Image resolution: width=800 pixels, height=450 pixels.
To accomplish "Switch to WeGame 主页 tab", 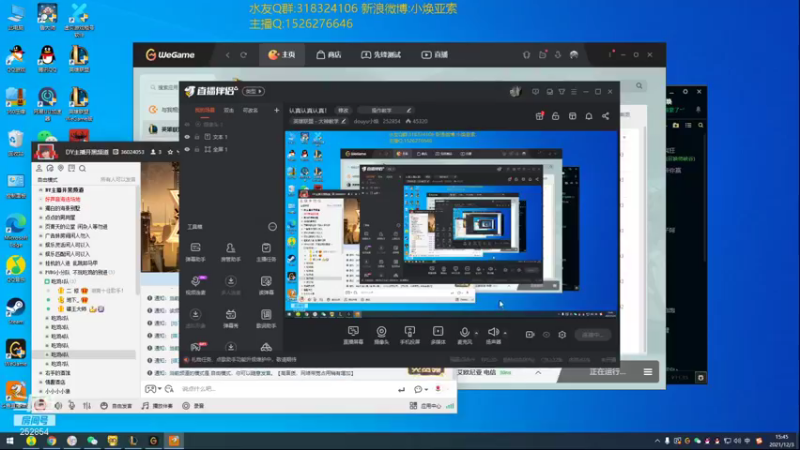I will coord(282,55).
